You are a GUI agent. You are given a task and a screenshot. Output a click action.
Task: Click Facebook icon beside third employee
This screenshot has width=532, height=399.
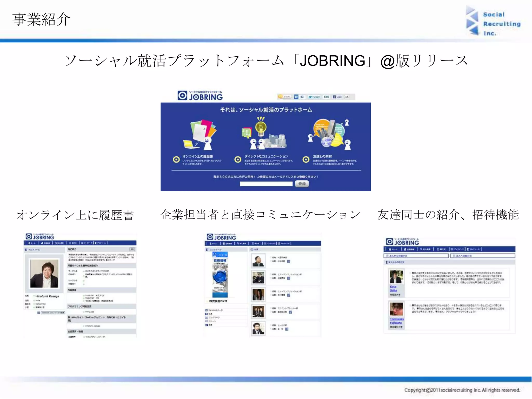coord(288,295)
